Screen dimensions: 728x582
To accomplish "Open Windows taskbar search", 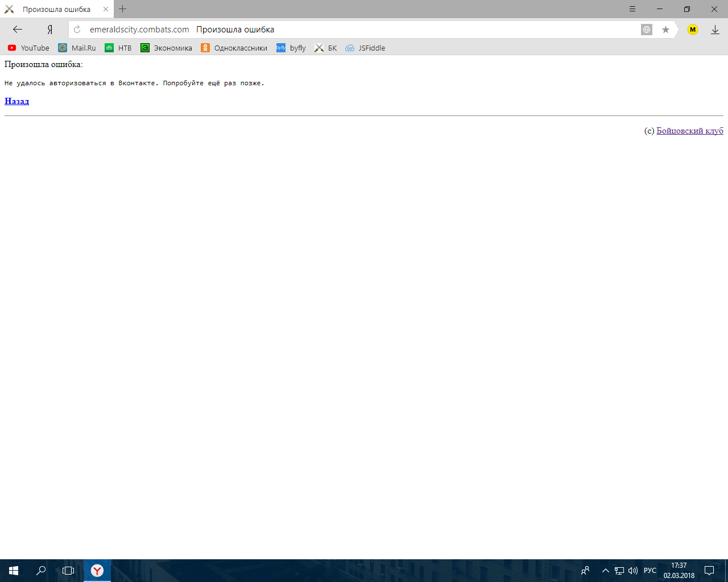I will click(x=41, y=571).
